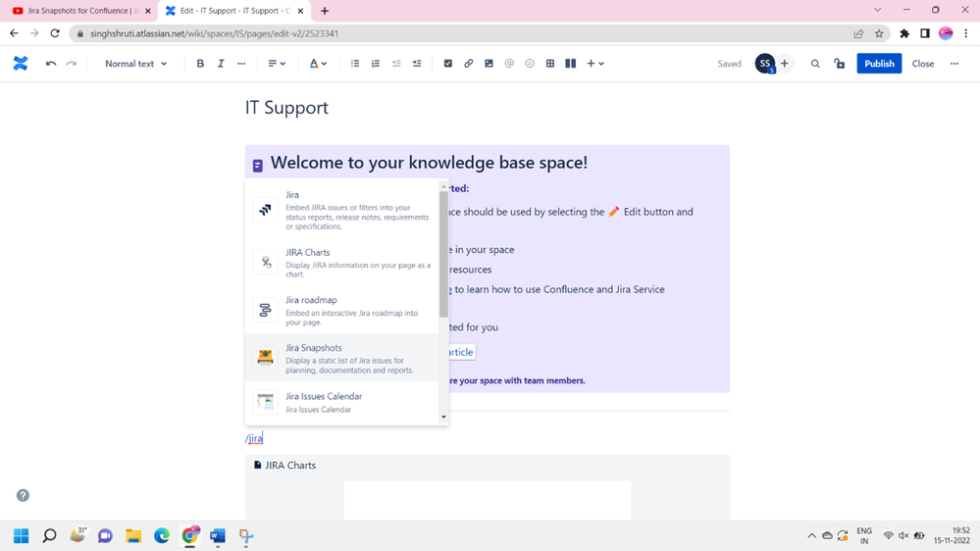The height and width of the screenshot is (551, 980).
Task: Open a new browser tab
Action: click(325, 11)
